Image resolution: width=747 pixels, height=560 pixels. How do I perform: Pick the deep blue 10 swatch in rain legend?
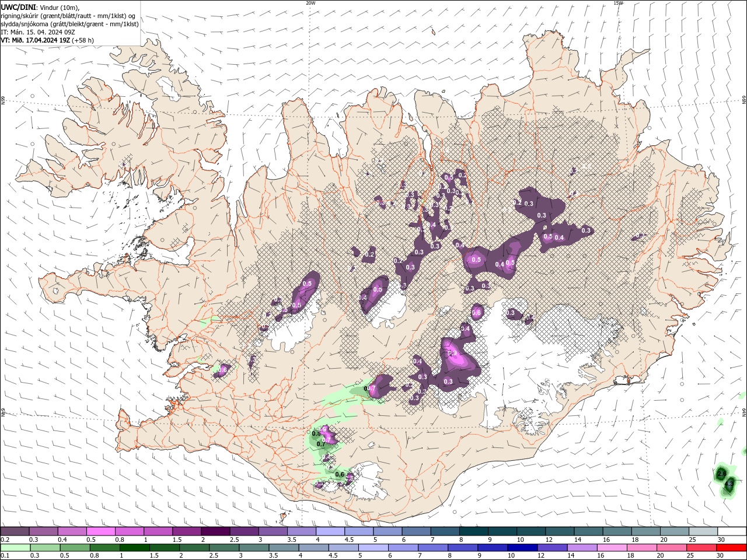[x=523, y=548]
